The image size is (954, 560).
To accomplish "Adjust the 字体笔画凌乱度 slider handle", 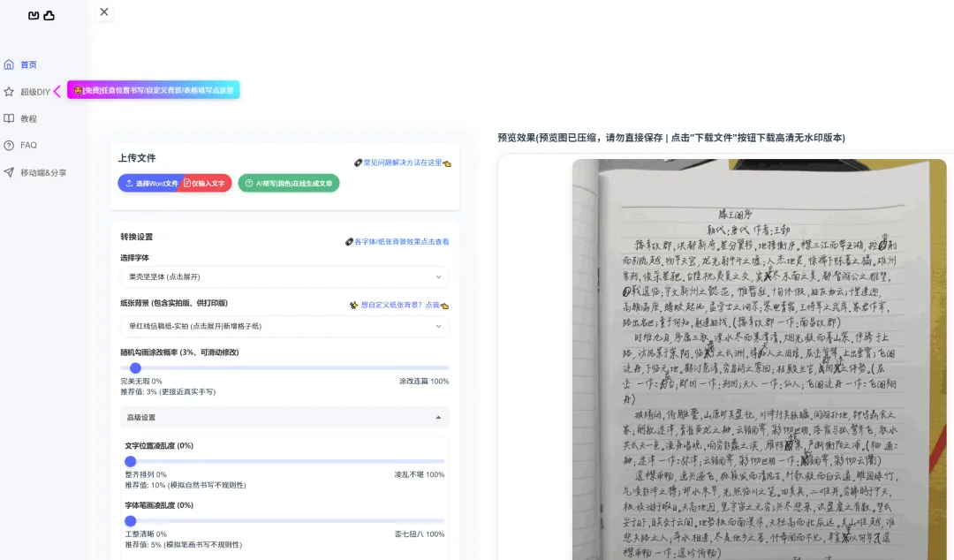I will pyautogui.click(x=130, y=521).
